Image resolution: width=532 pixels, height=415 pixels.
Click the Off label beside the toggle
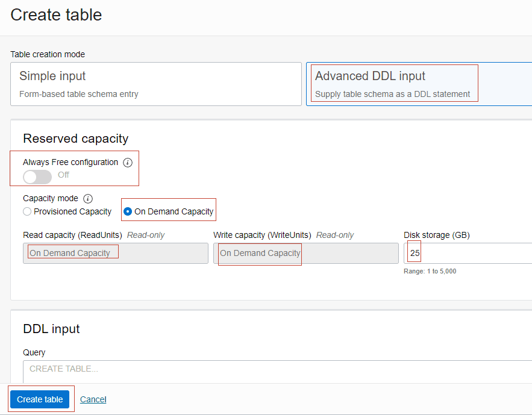point(63,175)
